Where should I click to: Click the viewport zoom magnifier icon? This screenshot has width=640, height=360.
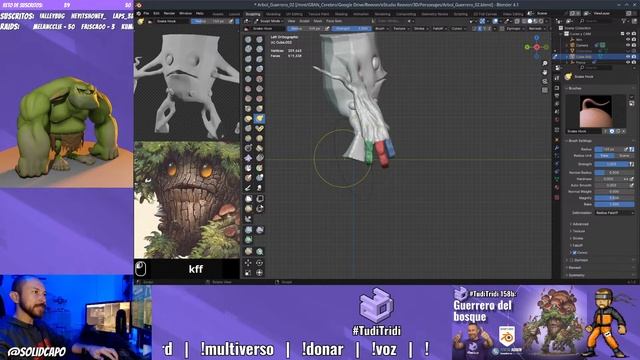[545, 63]
